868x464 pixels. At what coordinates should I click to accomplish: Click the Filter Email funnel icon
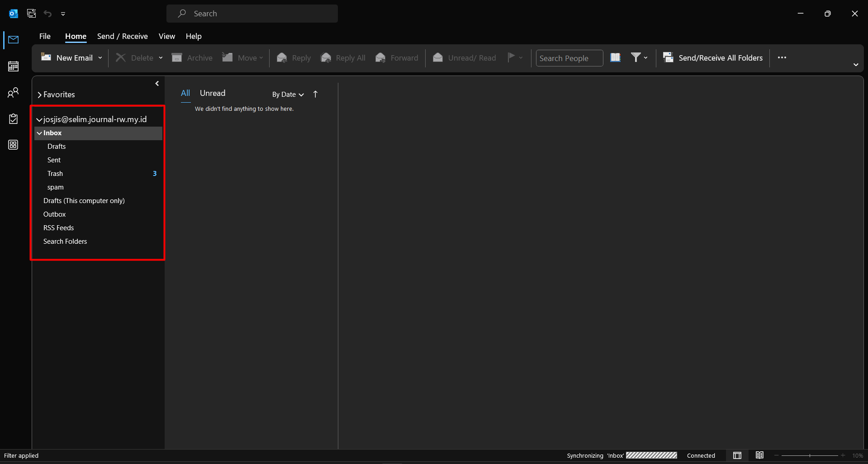click(x=636, y=57)
